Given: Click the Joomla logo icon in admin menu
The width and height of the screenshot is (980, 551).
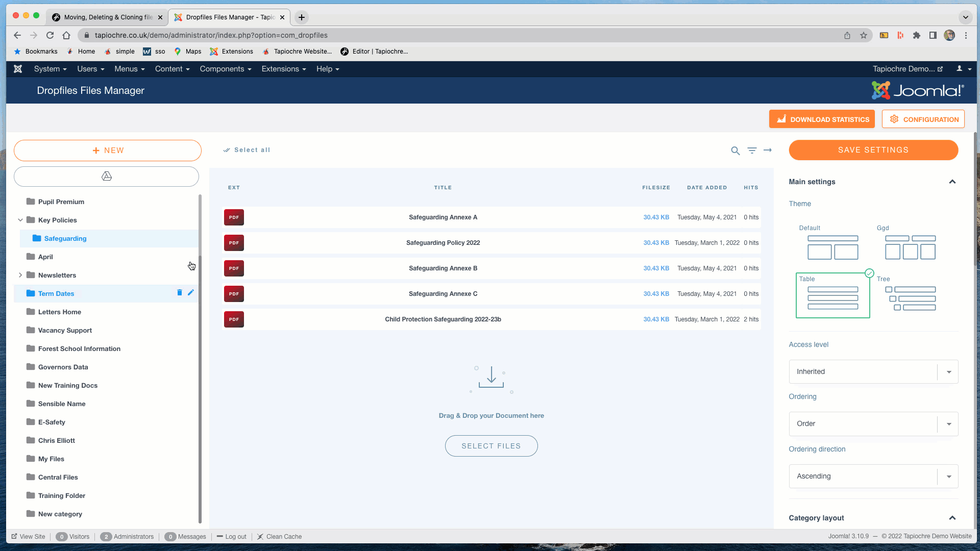Looking at the screenshot, I should [x=18, y=69].
